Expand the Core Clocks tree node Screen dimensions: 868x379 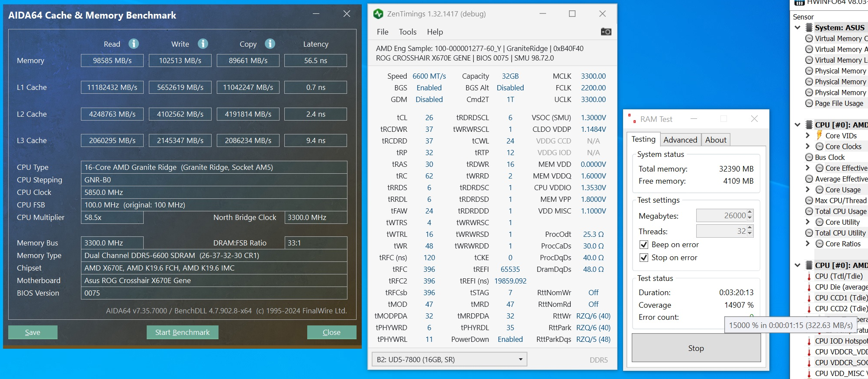807,147
